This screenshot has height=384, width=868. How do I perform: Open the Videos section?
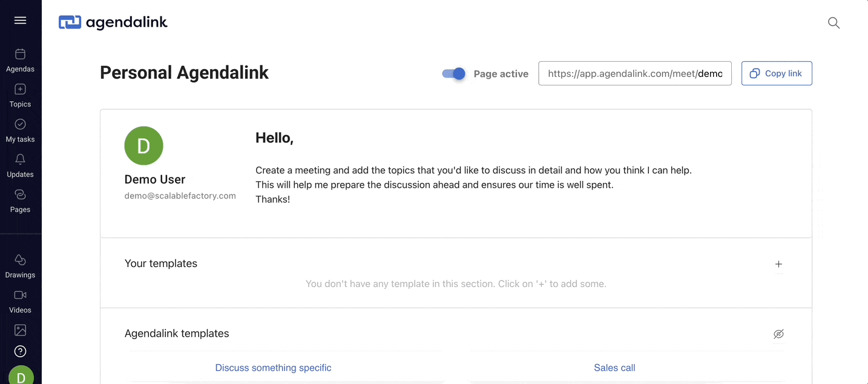[x=20, y=302]
